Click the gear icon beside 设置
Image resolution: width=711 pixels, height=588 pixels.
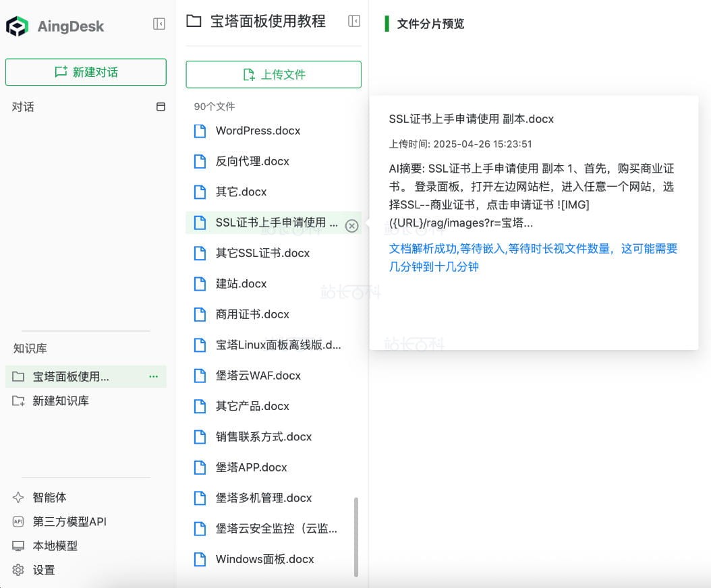[x=18, y=570]
